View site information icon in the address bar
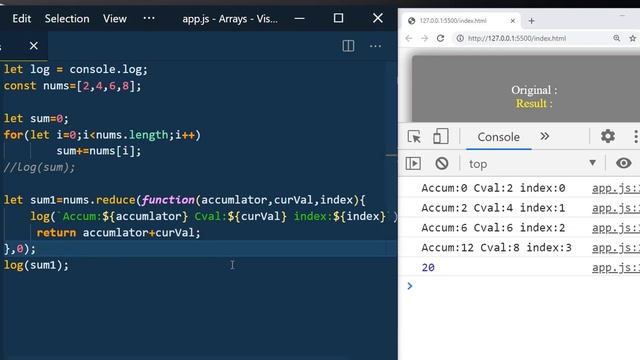 pyautogui.click(x=460, y=38)
